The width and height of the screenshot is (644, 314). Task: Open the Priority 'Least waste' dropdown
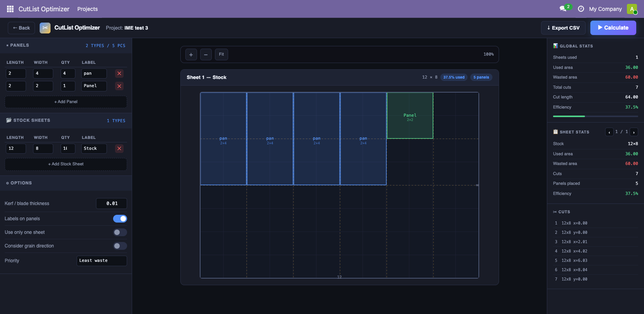coord(102,261)
